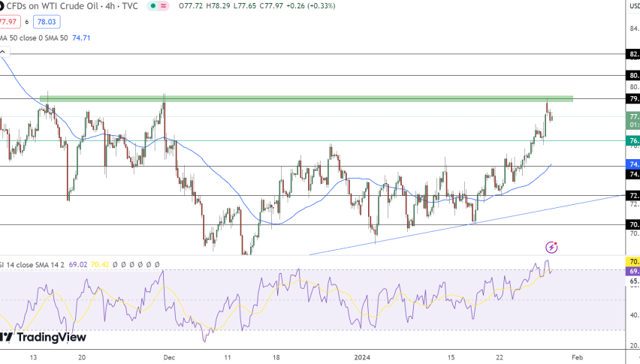Click the open value O77.72

click(191, 6)
